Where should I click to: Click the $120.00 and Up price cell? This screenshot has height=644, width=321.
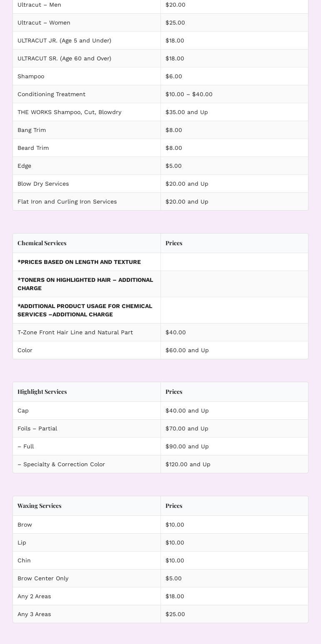(188, 464)
